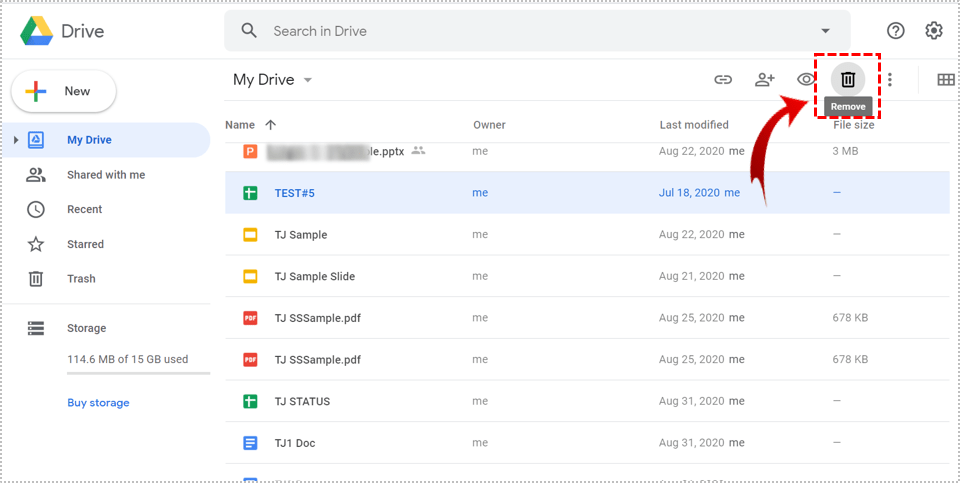Open the three-dot More actions menu
The height and width of the screenshot is (483, 960).
pos(890,80)
